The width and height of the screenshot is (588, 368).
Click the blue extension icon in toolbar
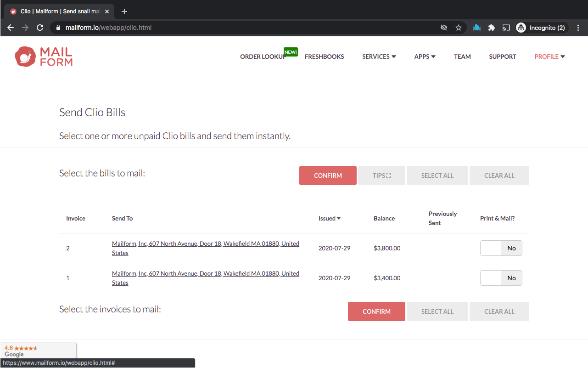(x=477, y=28)
